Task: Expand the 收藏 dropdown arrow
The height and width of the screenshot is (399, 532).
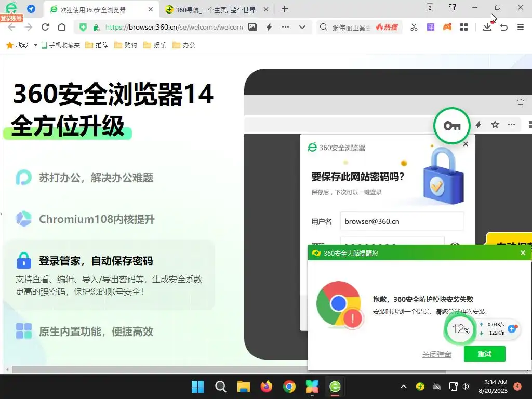Action: pyautogui.click(x=35, y=45)
